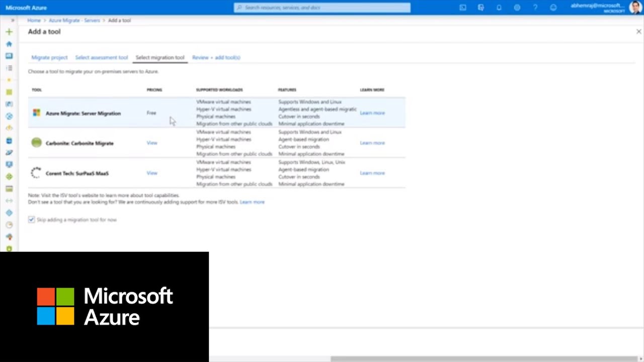Open Learn more for Carbonite Migrate
The width and height of the screenshot is (644, 362).
(x=372, y=143)
